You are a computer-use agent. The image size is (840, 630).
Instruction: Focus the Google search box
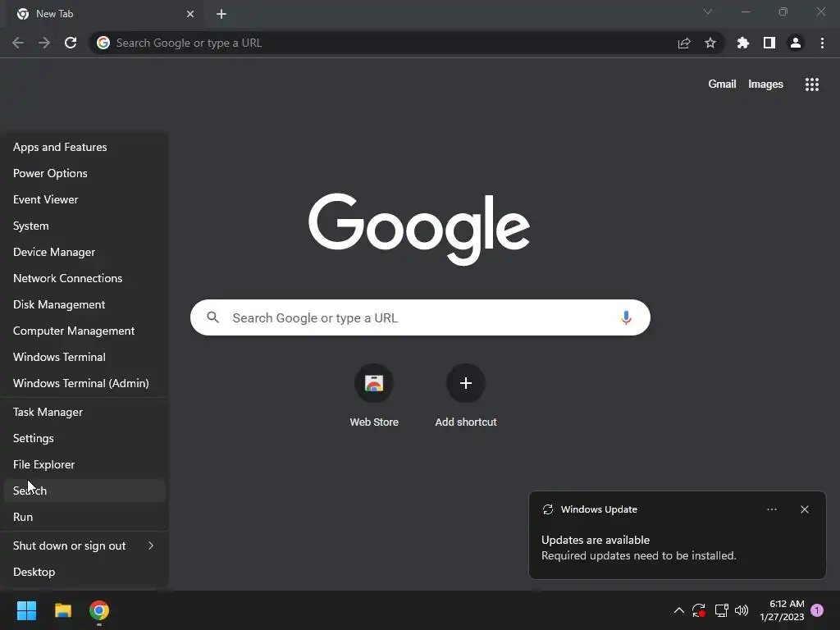(420, 317)
